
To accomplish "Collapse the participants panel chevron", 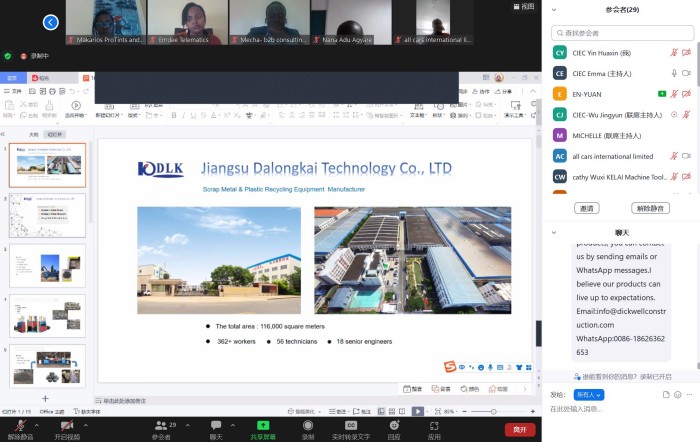I will pos(554,10).
